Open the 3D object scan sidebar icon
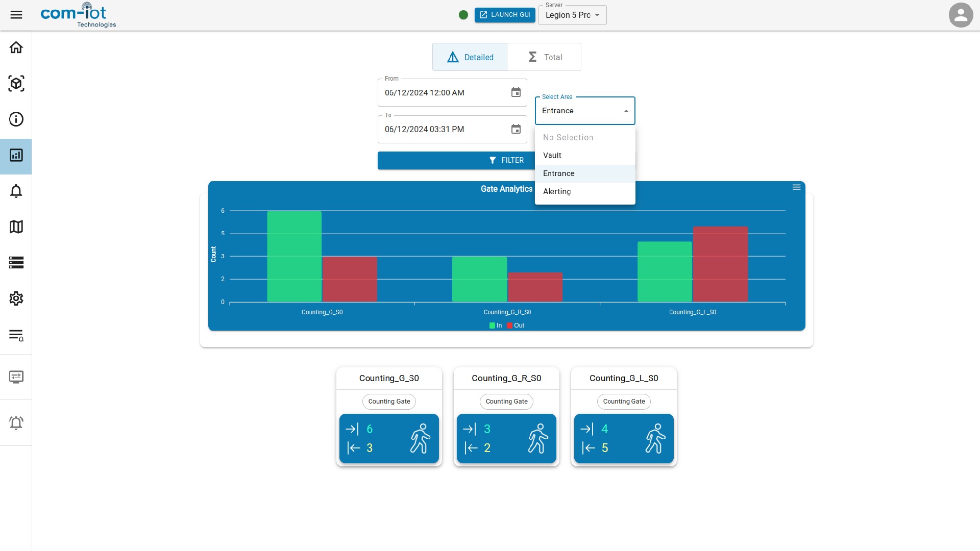This screenshot has width=980, height=551. pyautogui.click(x=16, y=83)
